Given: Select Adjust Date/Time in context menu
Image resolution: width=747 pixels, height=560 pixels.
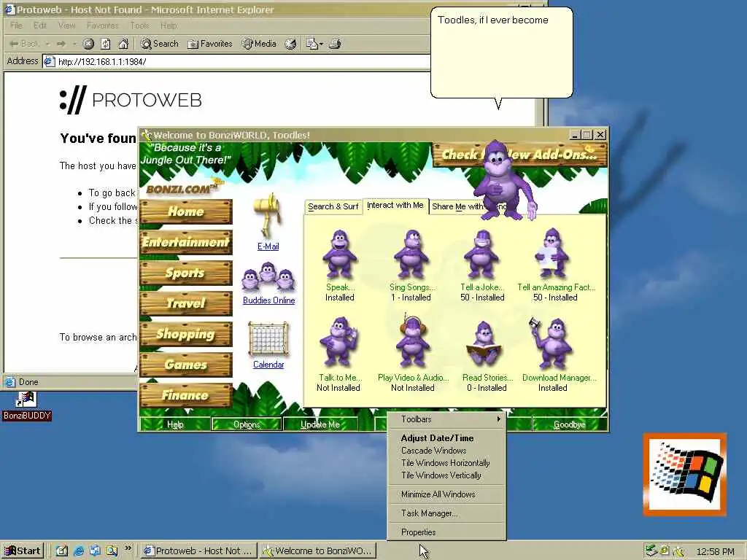Looking at the screenshot, I should (x=446, y=438).
